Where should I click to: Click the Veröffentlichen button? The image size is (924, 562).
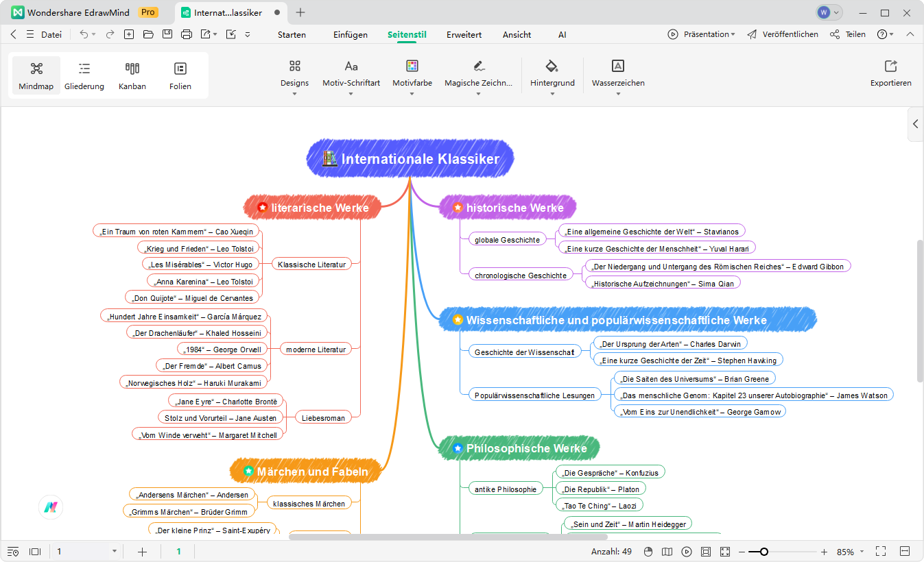tap(783, 34)
